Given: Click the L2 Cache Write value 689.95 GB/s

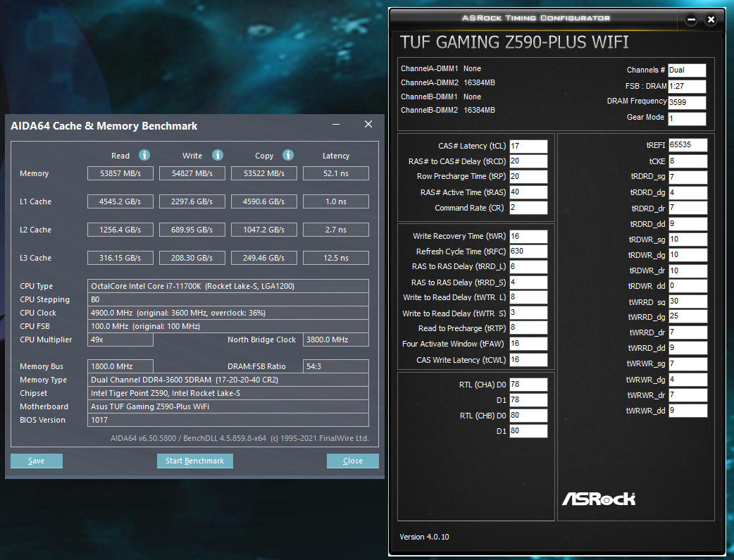Looking at the screenshot, I should (x=192, y=230).
